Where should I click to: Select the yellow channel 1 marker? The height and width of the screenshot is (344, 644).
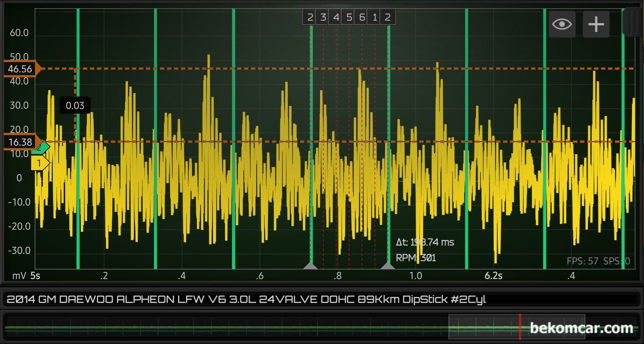pyautogui.click(x=40, y=163)
